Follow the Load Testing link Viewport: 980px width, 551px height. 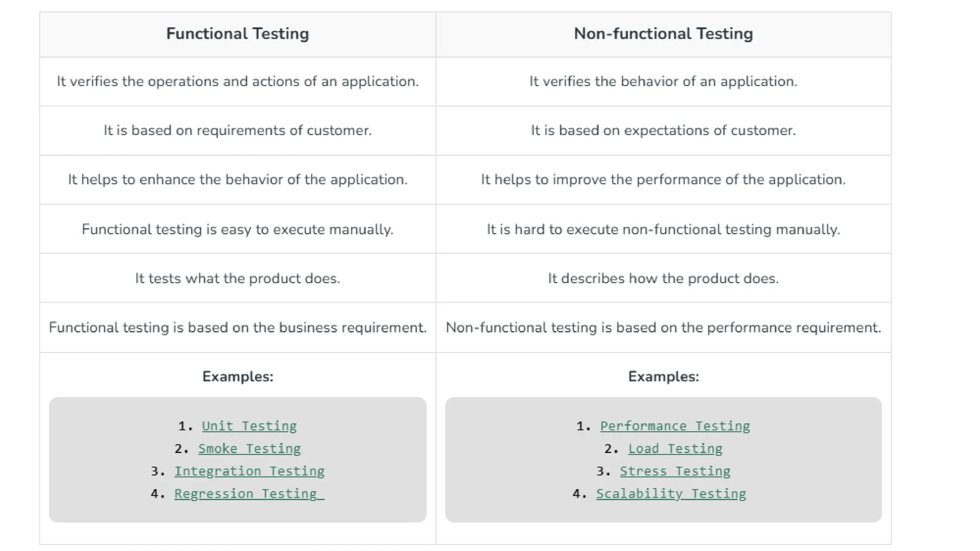pos(675,448)
